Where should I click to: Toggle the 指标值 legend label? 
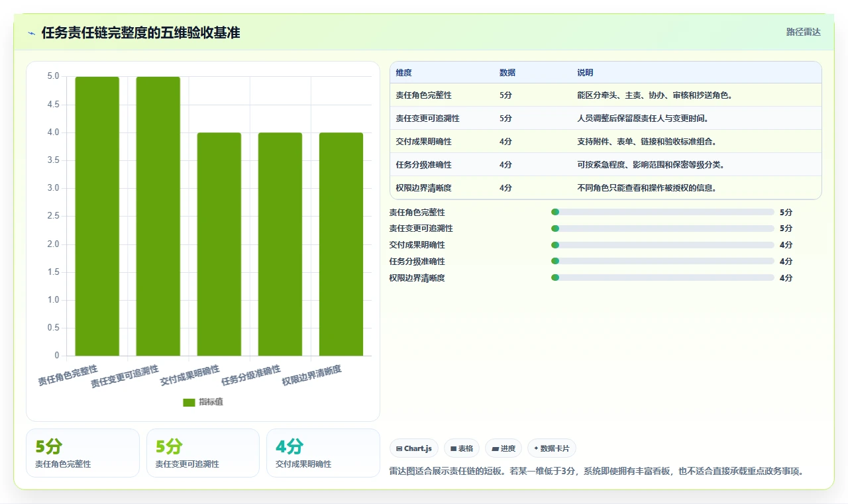211,402
